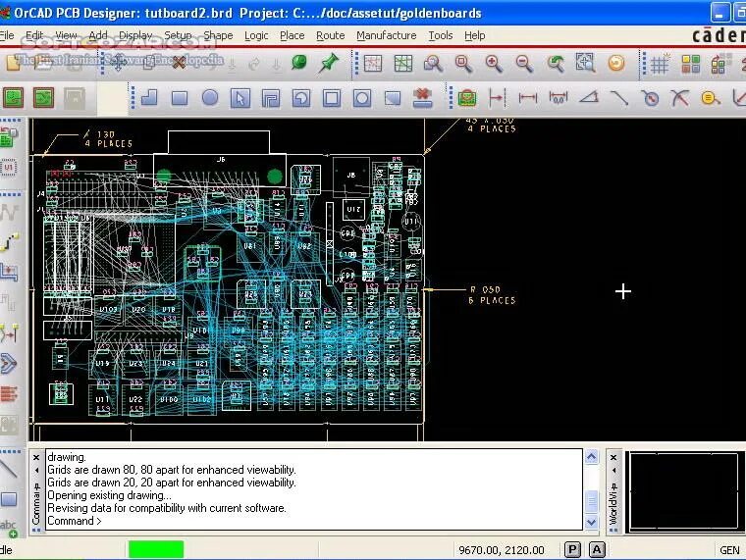Select the Move tool in the toolbar

point(118,63)
